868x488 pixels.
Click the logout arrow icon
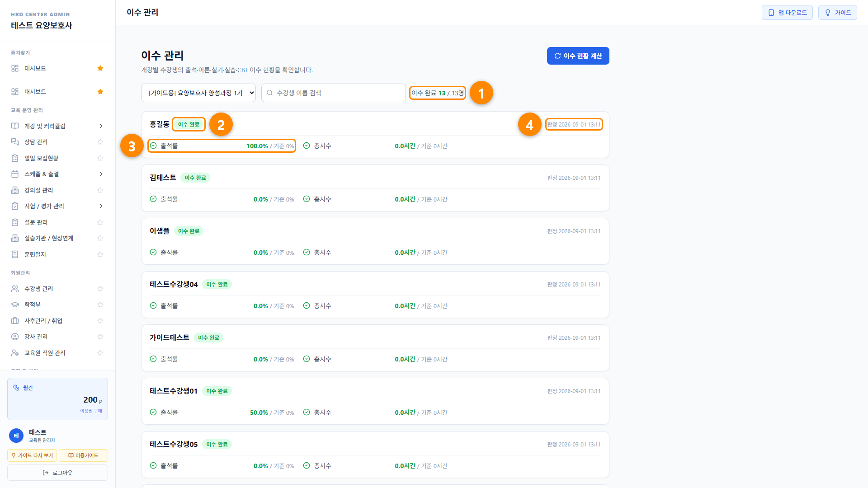click(x=46, y=473)
